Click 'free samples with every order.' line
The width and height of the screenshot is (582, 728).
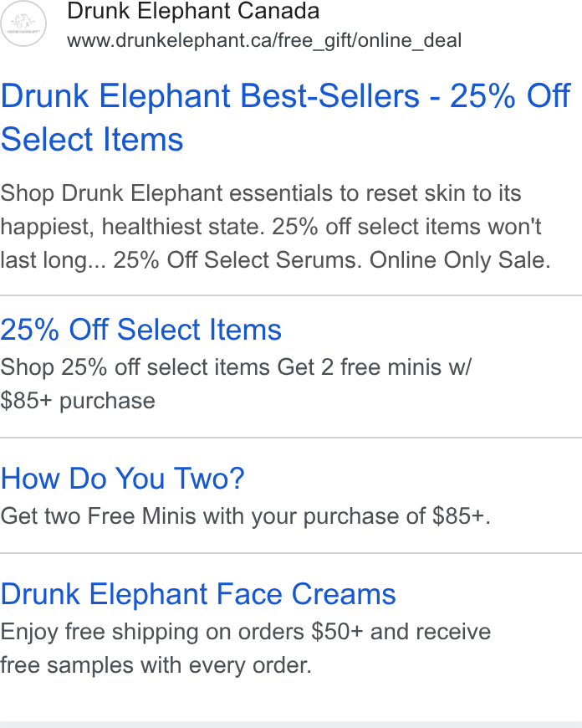tap(156, 665)
